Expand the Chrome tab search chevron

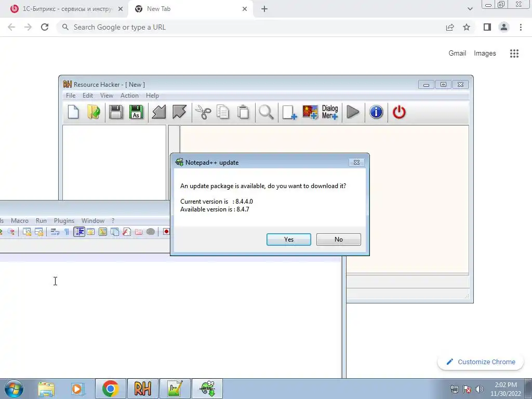point(470,9)
